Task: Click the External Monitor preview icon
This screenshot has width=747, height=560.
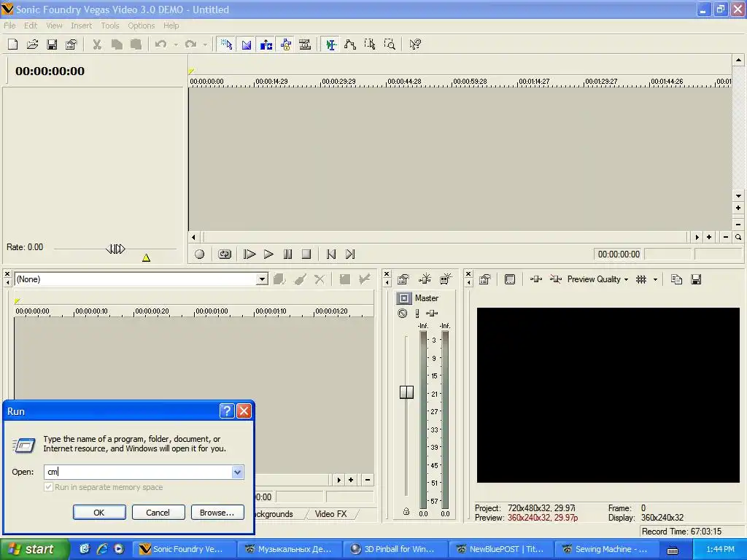Action: point(510,279)
